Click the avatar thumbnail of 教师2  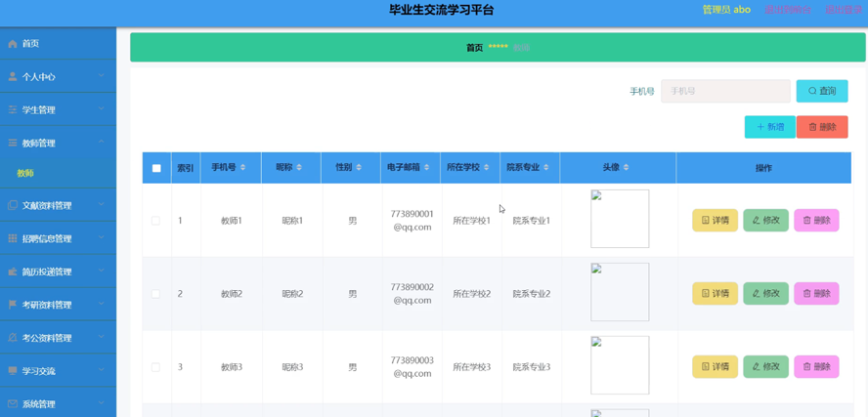point(620,292)
